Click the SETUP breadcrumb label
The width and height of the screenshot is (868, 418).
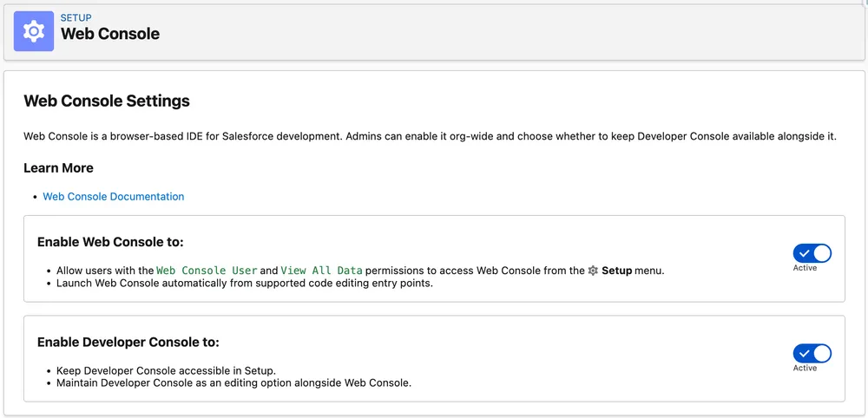tap(76, 18)
